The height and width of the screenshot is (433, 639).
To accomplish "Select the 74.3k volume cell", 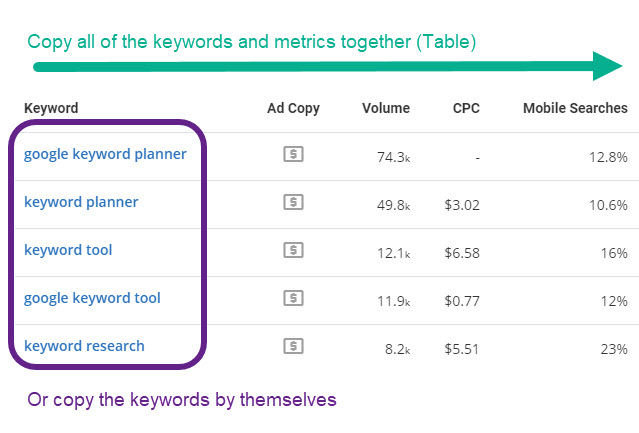I will [391, 155].
